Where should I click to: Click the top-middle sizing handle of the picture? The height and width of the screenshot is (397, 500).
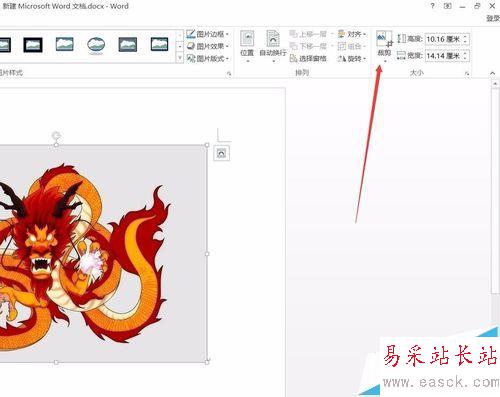tap(56, 145)
